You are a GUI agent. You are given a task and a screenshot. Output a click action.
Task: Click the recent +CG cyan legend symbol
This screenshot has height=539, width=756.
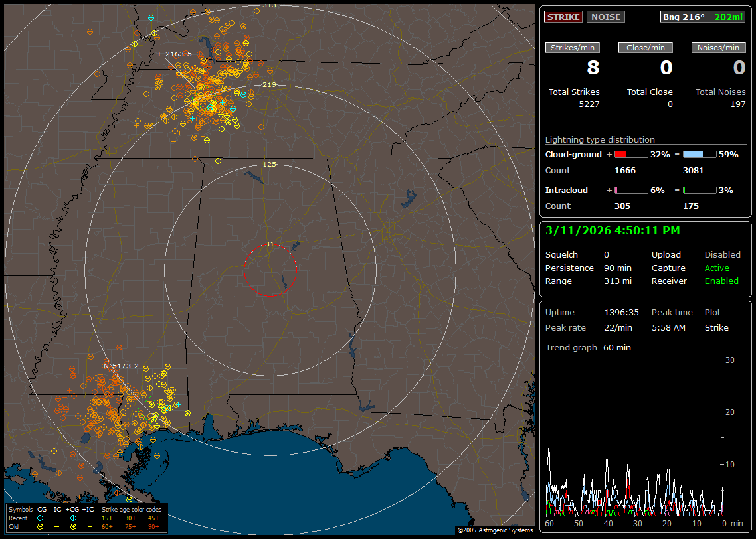(x=73, y=518)
